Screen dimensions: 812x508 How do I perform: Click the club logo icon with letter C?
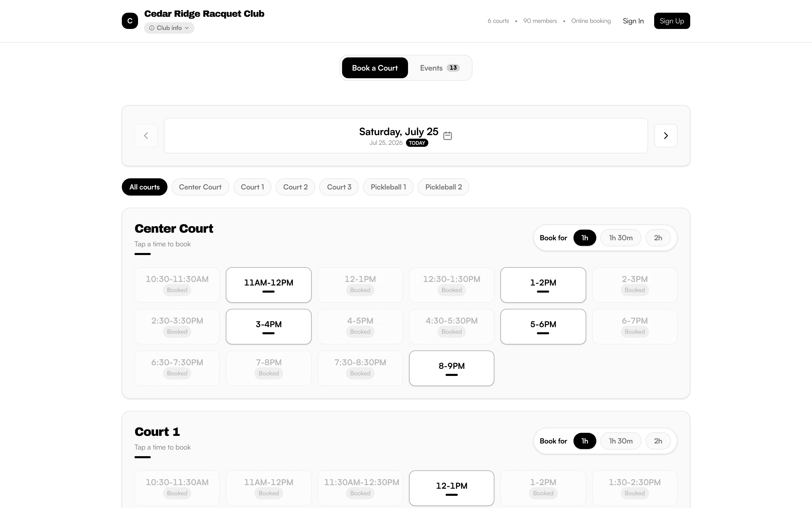click(130, 21)
